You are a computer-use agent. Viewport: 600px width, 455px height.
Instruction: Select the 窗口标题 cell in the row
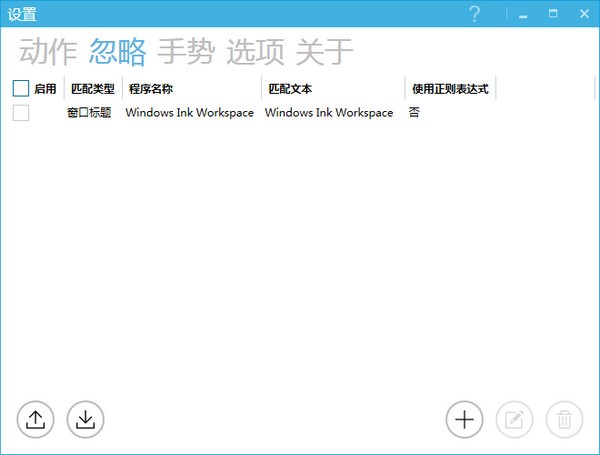tap(89, 113)
